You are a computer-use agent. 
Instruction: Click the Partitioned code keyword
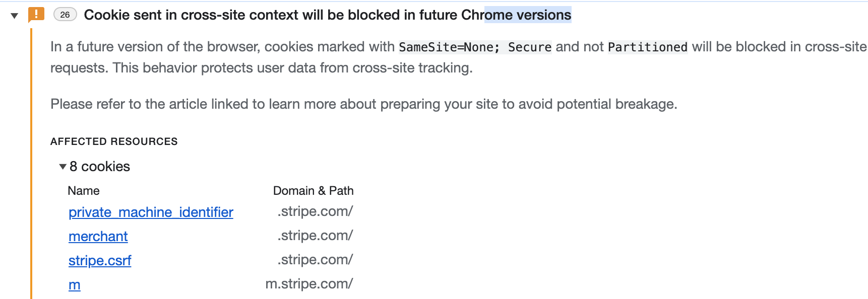(x=648, y=47)
